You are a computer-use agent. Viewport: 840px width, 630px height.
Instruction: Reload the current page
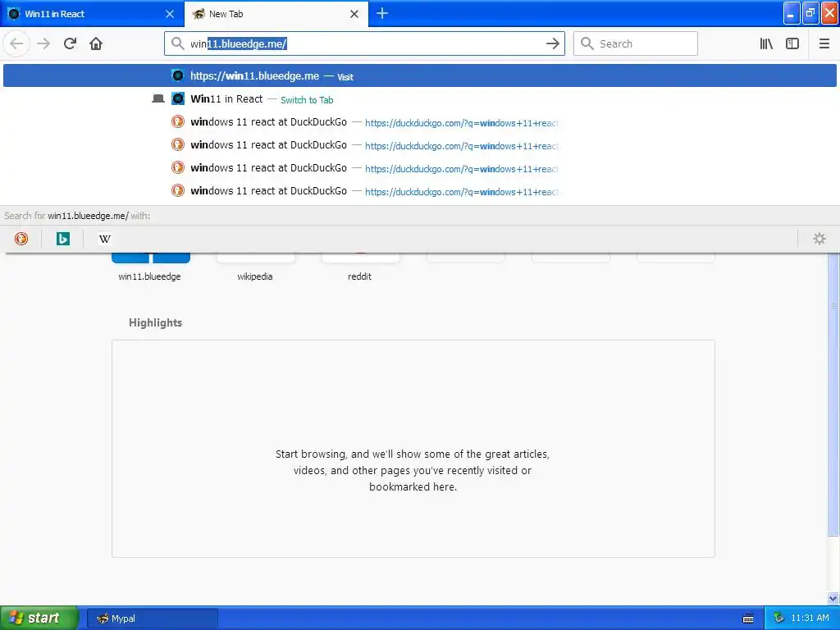tap(70, 43)
